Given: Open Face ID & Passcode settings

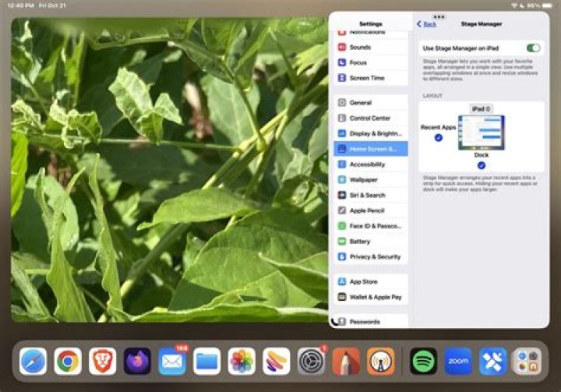Looking at the screenshot, I should pos(371,226).
